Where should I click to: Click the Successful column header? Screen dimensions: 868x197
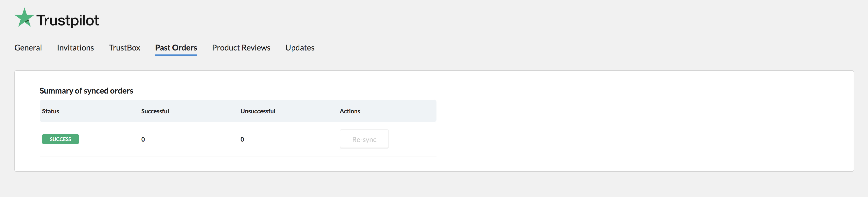155,111
